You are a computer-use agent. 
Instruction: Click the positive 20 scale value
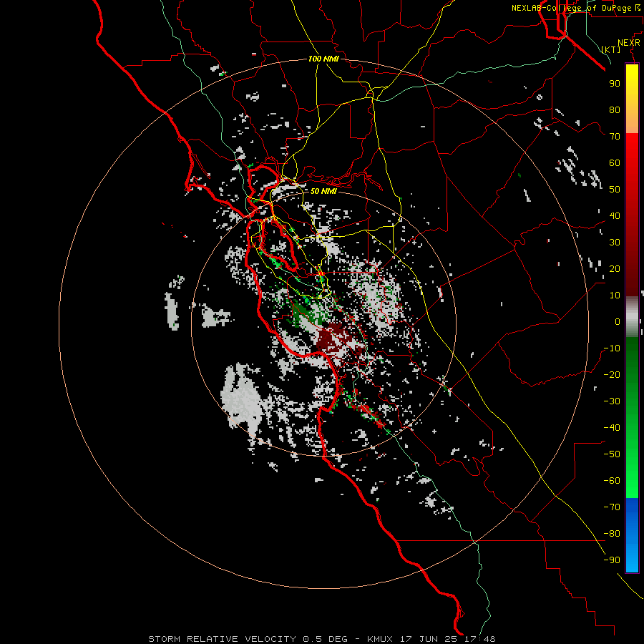pos(615,268)
